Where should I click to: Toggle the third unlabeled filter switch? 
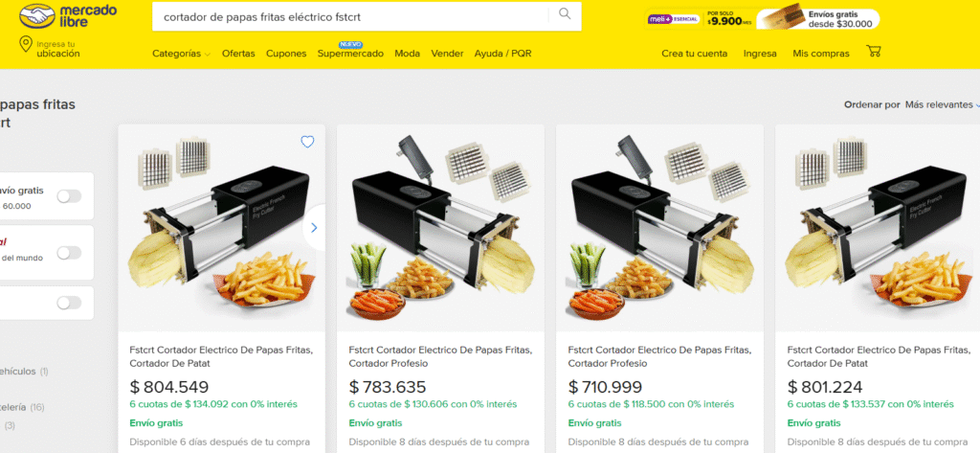click(x=69, y=303)
